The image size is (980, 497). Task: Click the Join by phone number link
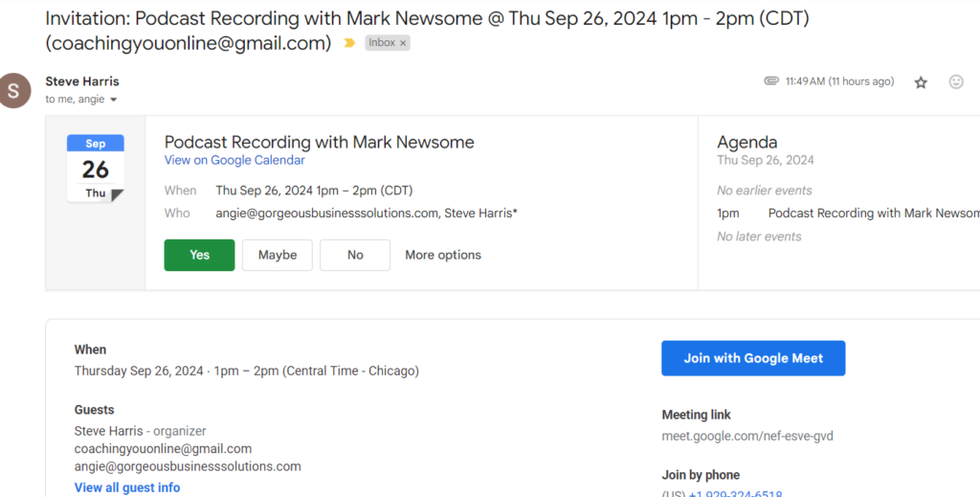tap(735, 494)
